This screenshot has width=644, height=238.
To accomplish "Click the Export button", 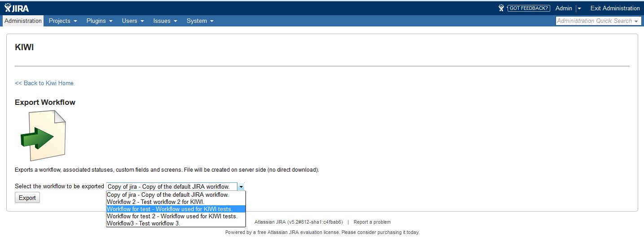I will [27, 198].
